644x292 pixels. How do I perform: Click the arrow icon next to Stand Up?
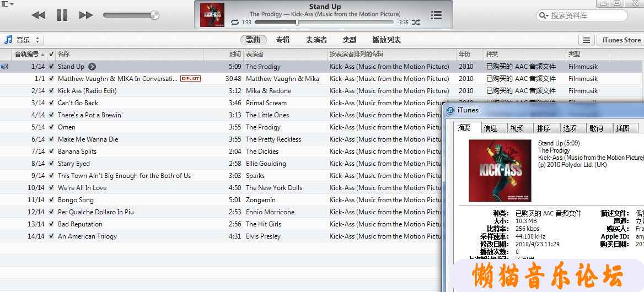[92, 67]
